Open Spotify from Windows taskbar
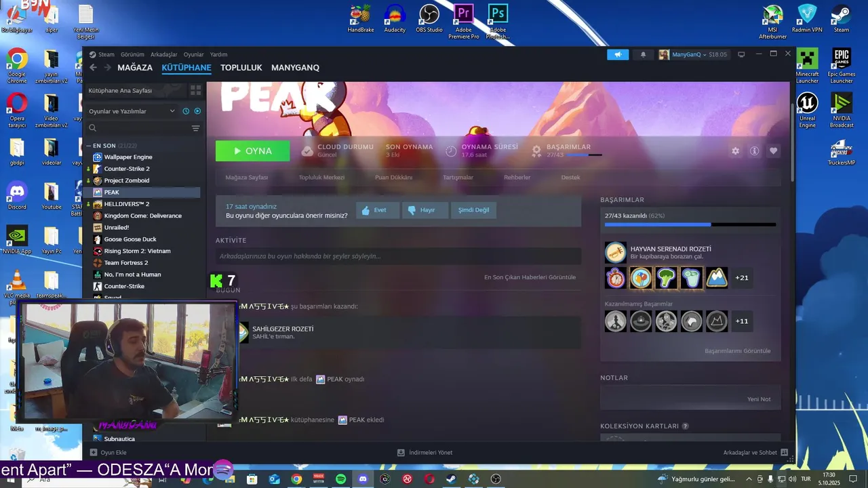 click(x=340, y=479)
